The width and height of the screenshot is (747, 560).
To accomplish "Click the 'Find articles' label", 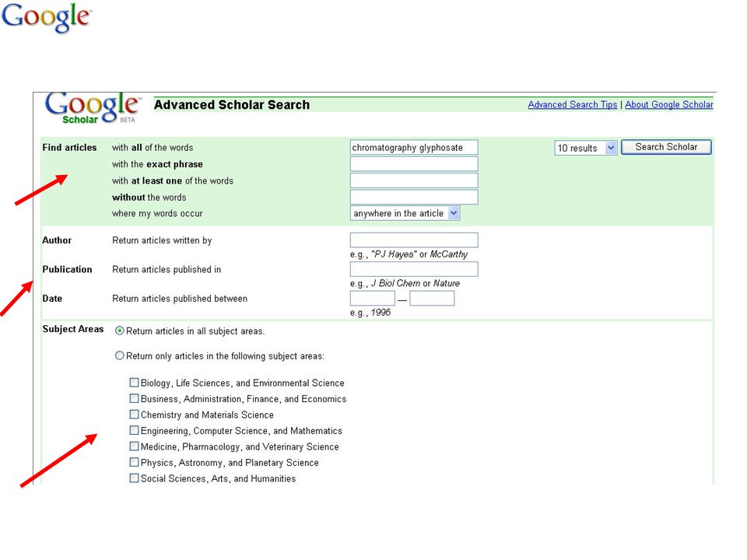I will [x=69, y=148].
